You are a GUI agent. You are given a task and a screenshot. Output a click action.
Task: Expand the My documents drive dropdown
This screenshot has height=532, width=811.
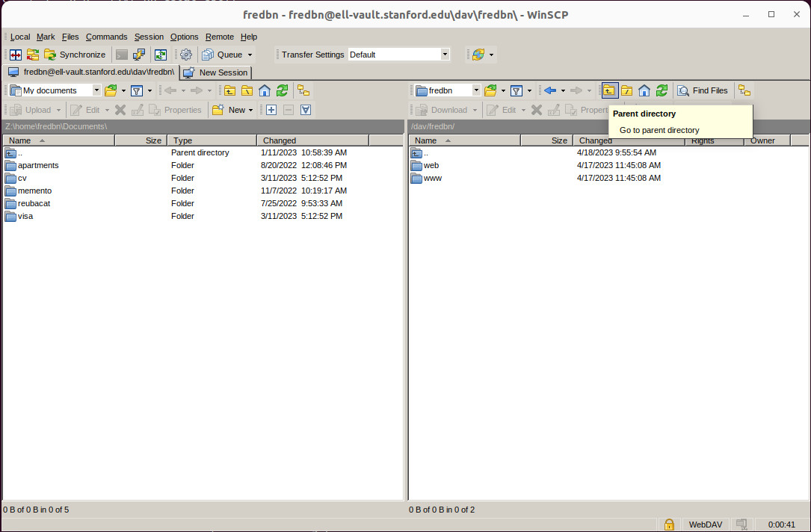click(x=96, y=90)
